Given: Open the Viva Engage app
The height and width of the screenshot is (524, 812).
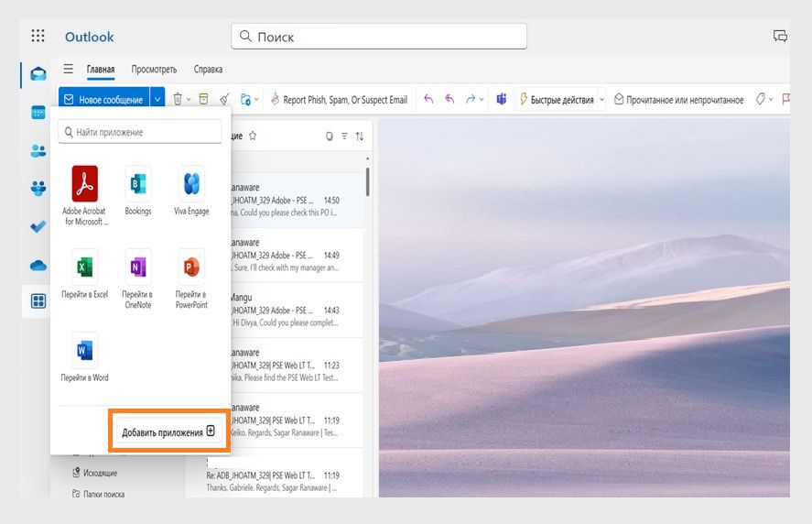Looking at the screenshot, I should (x=191, y=191).
